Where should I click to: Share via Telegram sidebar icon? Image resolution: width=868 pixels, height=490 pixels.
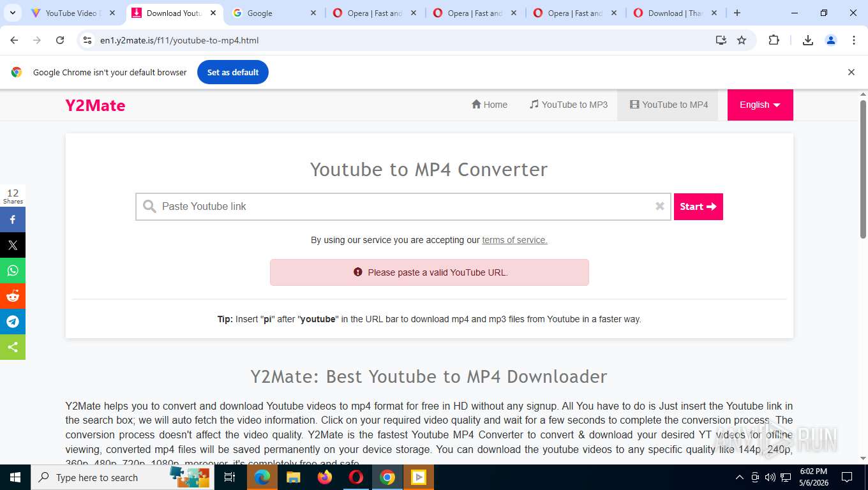click(13, 322)
